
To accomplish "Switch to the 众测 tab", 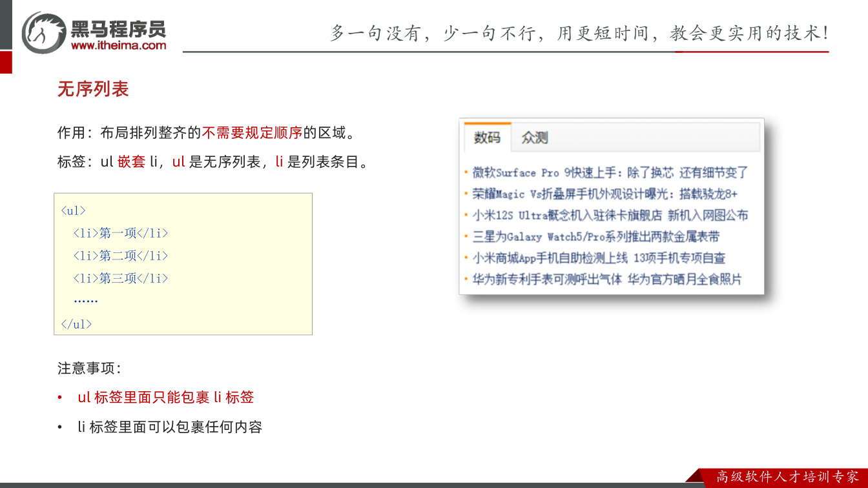I will (535, 137).
